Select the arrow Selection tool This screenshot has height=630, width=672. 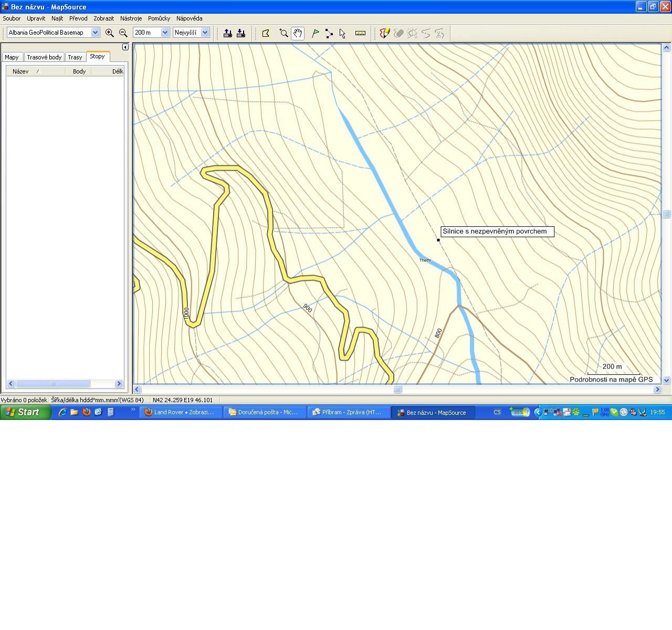click(342, 33)
